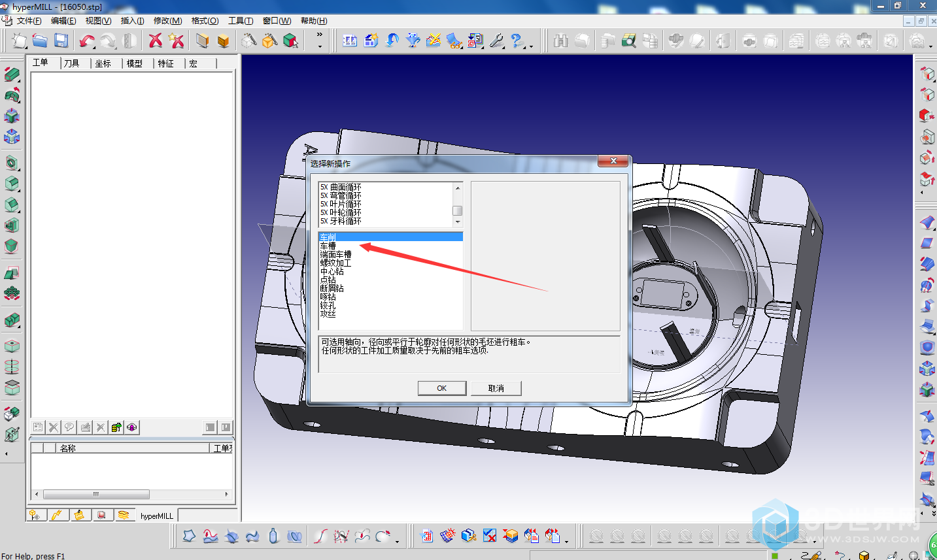The image size is (937, 560).
Task: Select 攻丝 operation
Action: (328, 314)
